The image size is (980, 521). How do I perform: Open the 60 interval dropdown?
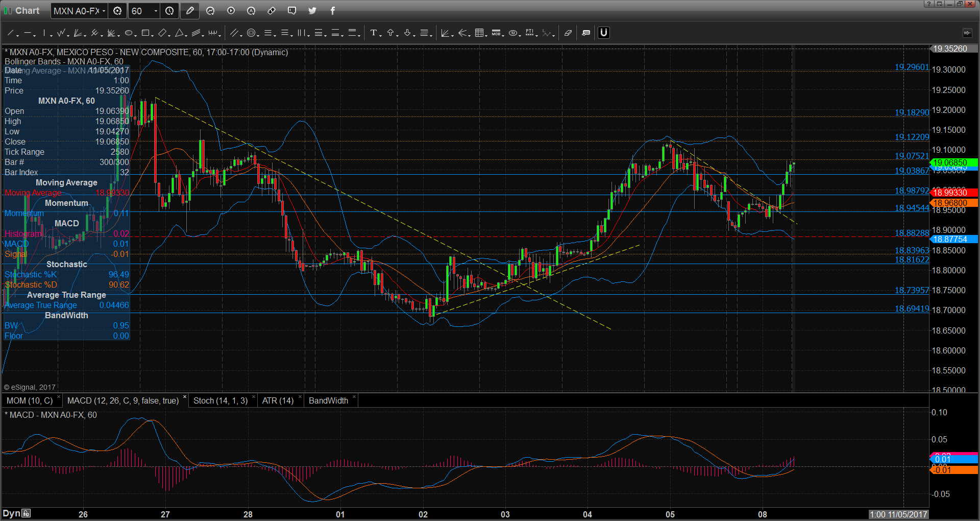[156, 11]
